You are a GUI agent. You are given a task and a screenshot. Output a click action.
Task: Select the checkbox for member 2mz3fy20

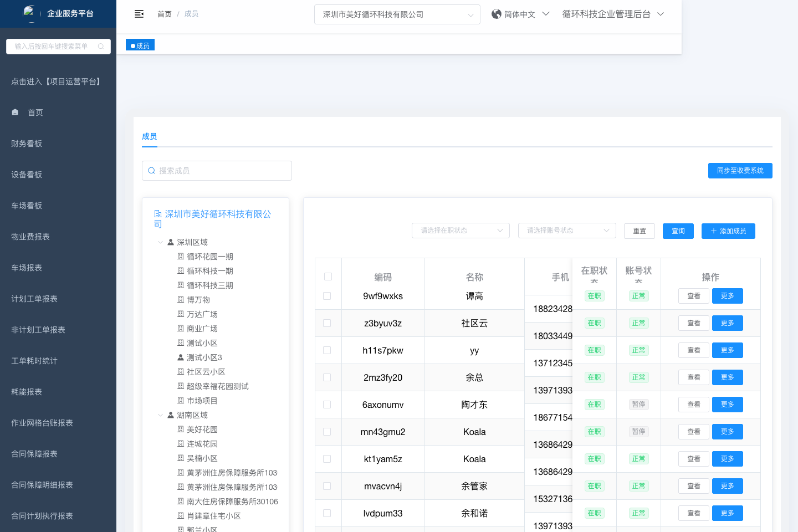point(327,377)
